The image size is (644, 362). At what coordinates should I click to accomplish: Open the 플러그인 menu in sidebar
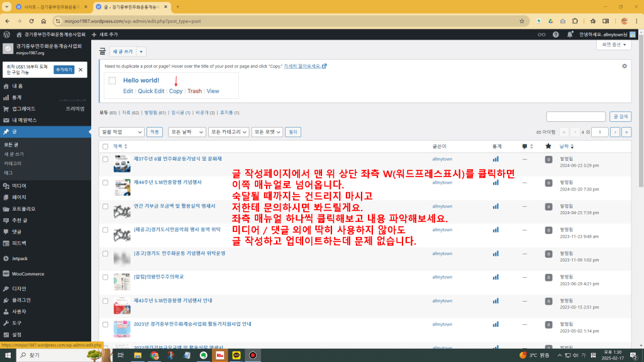21,300
